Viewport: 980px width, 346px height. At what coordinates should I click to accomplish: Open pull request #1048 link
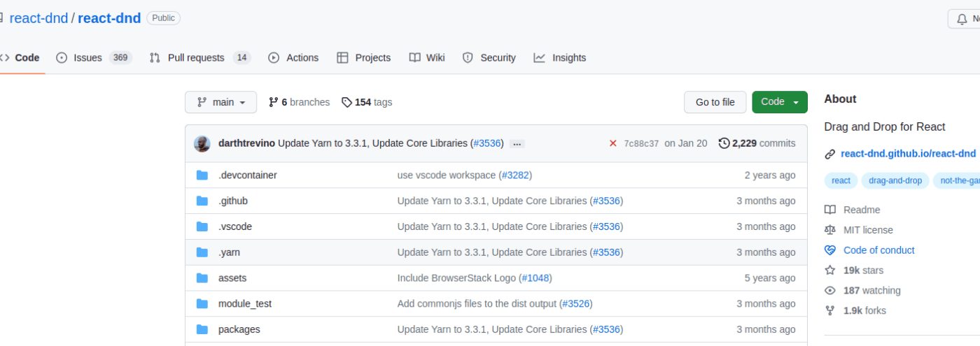coord(535,278)
